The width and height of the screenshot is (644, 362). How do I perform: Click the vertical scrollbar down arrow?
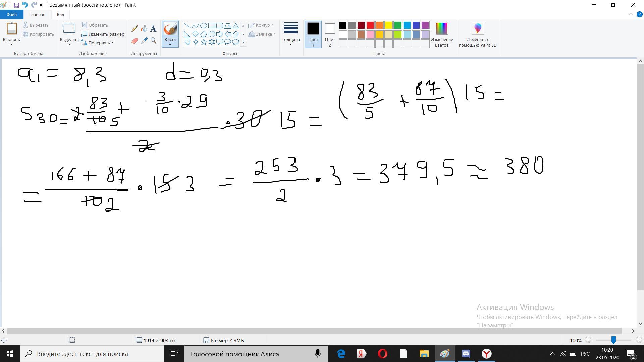pyautogui.click(x=640, y=324)
